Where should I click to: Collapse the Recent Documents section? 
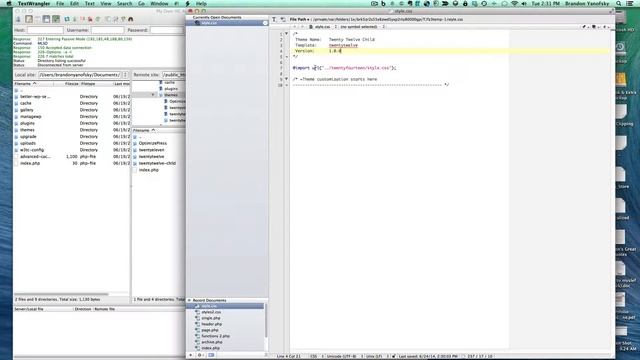tap(189, 300)
